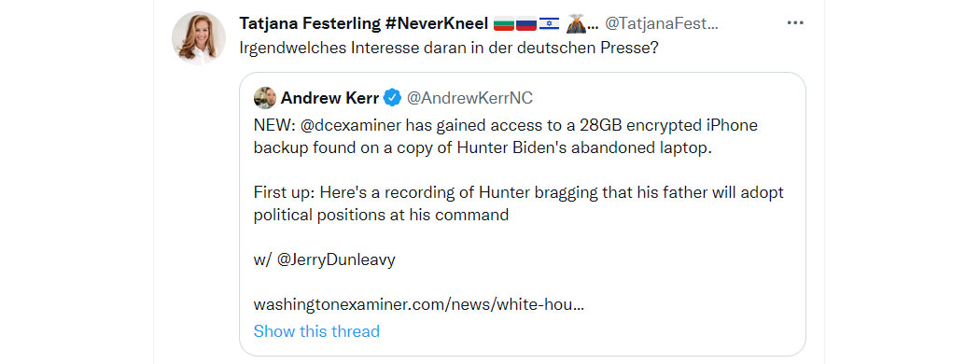Click the volcano emoji in the display name
The image size is (980, 364).
point(576,23)
